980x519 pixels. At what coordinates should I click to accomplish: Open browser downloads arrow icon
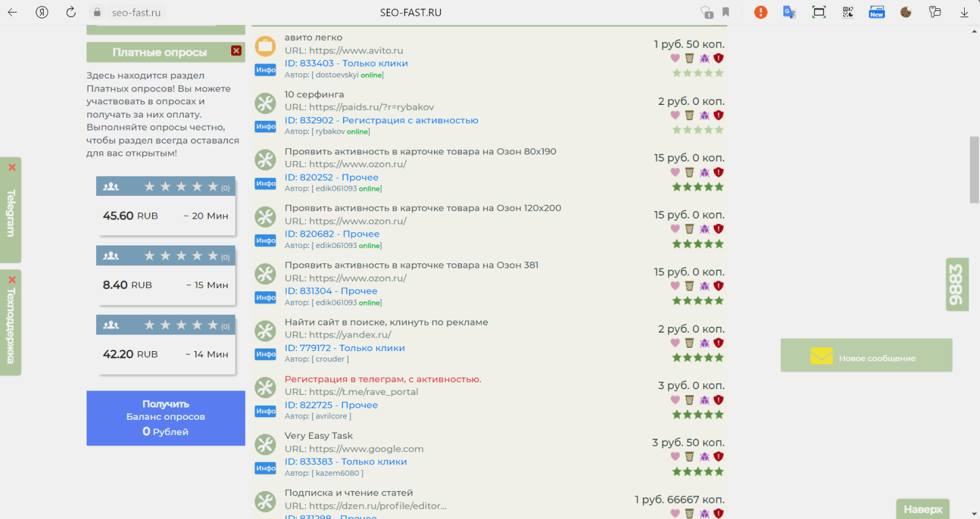[964, 12]
